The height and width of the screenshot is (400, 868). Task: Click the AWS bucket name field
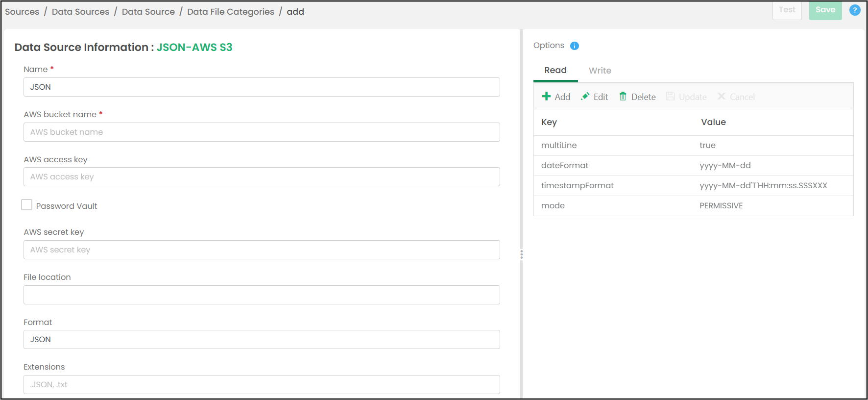[x=262, y=132]
